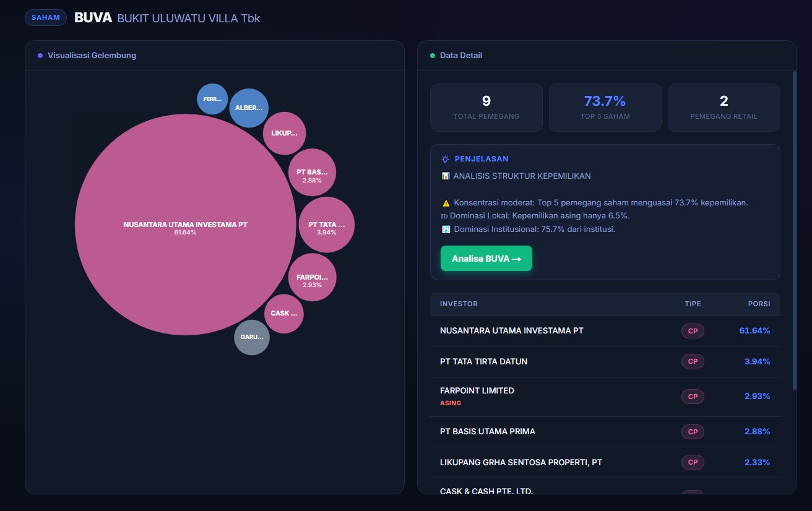The image size is (812, 511).
Task: Click the PORSI column header
Action: [759, 304]
